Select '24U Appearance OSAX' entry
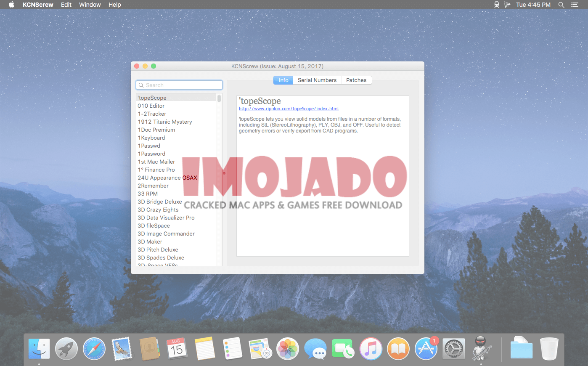The image size is (588, 366). (x=176, y=178)
